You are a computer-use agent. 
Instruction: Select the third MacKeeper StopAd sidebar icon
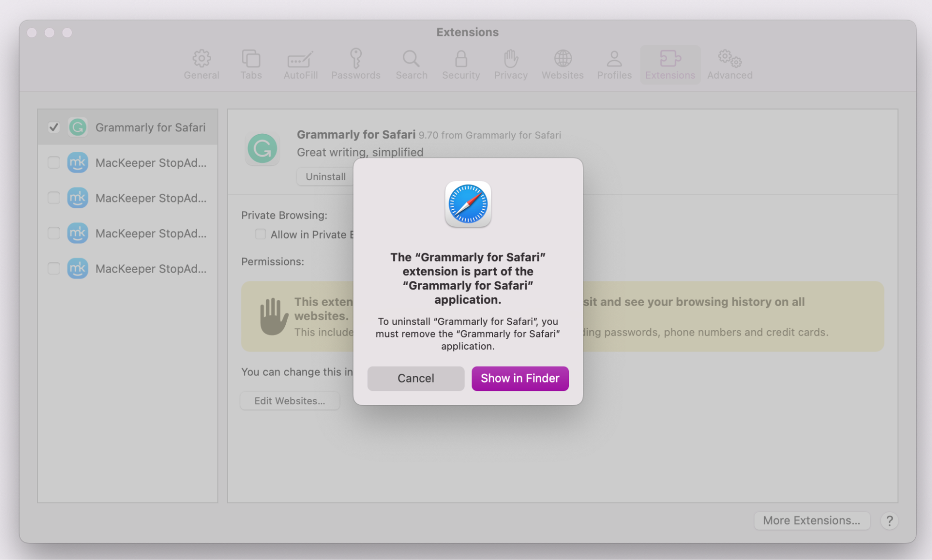(x=78, y=233)
